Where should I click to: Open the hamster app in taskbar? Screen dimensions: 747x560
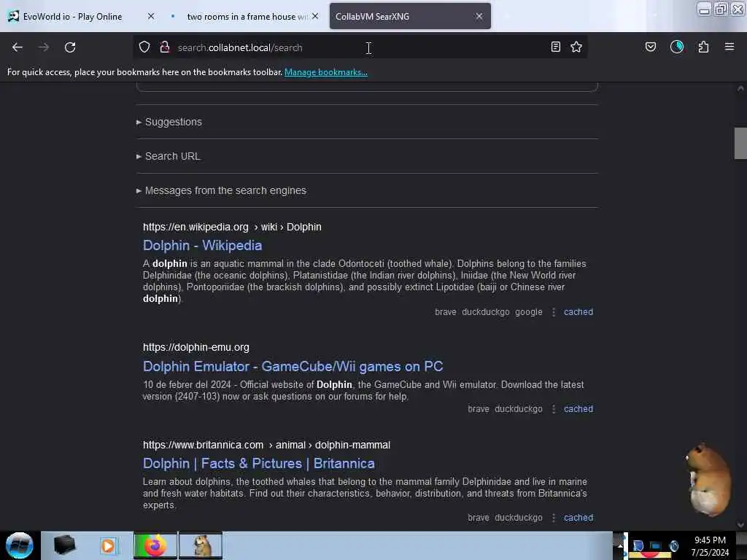[x=201, y=545]
